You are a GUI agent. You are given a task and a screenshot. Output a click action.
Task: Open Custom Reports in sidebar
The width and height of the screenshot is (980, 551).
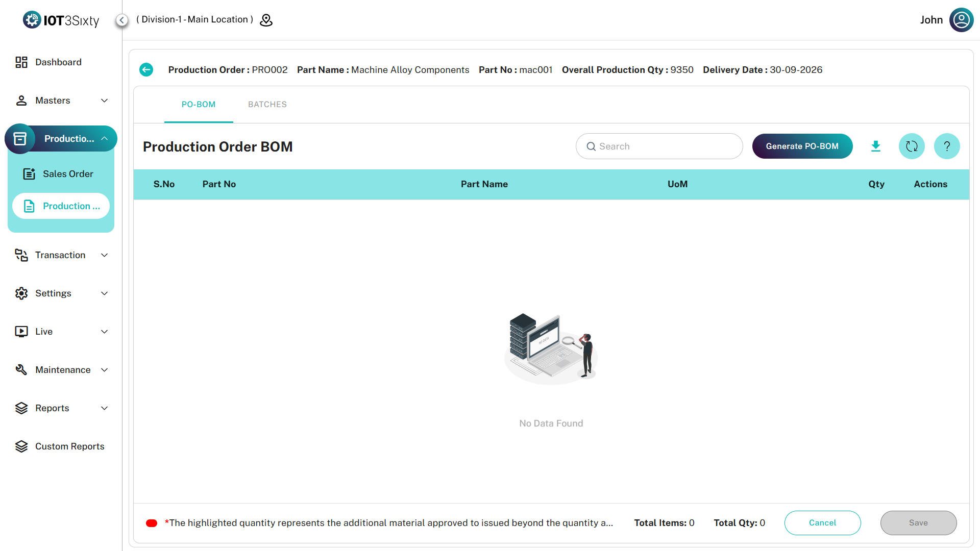coord(69,446)
